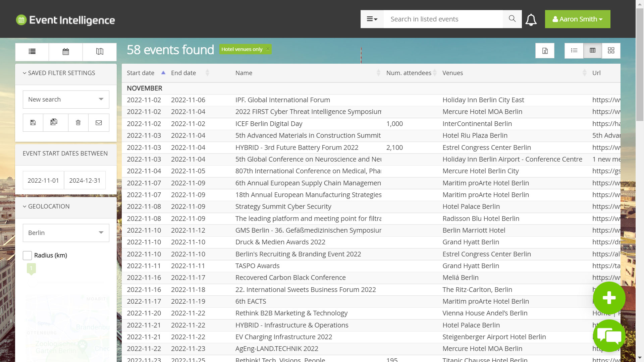This screenshot has width=644, height=362.
Task: Open notifications bell
Action: point(531,20)
